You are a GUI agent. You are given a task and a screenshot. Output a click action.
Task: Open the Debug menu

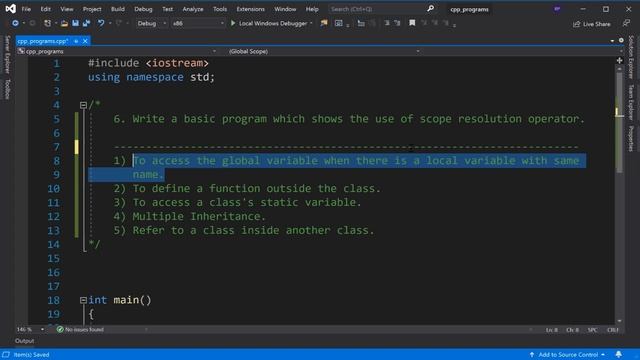coord(143,9)
